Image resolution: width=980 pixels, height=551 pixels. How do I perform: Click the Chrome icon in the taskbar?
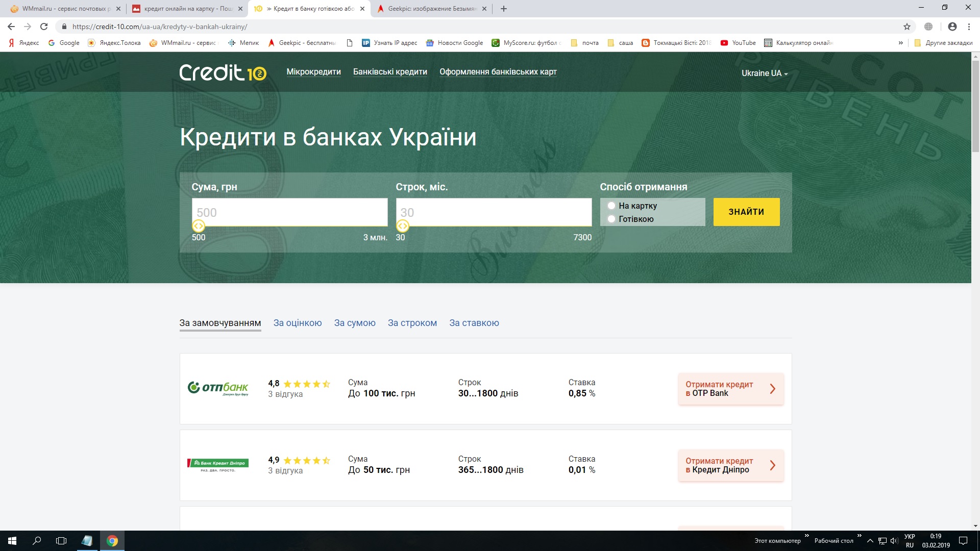[x=112, y=541]
